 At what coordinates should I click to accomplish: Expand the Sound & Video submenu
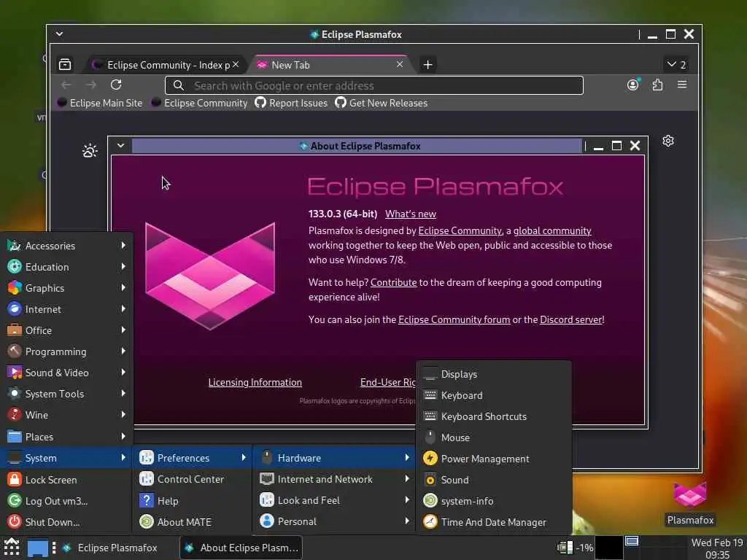(x=66, y=373)
